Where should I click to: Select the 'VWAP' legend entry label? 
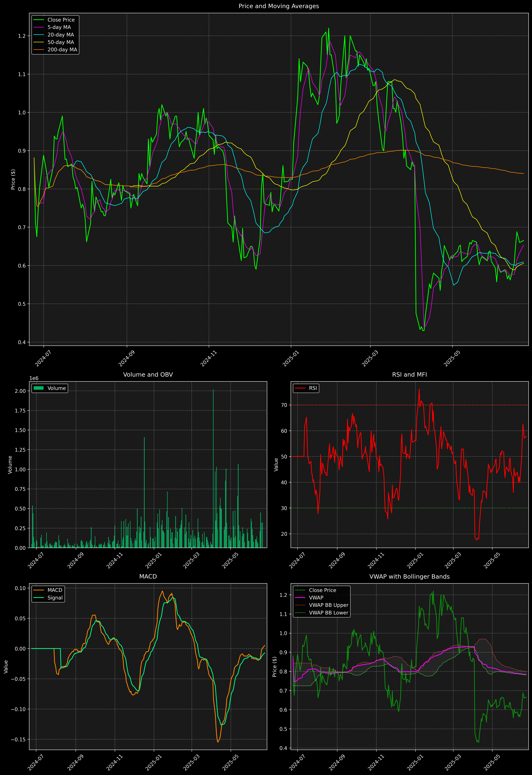tap(316, 598)
